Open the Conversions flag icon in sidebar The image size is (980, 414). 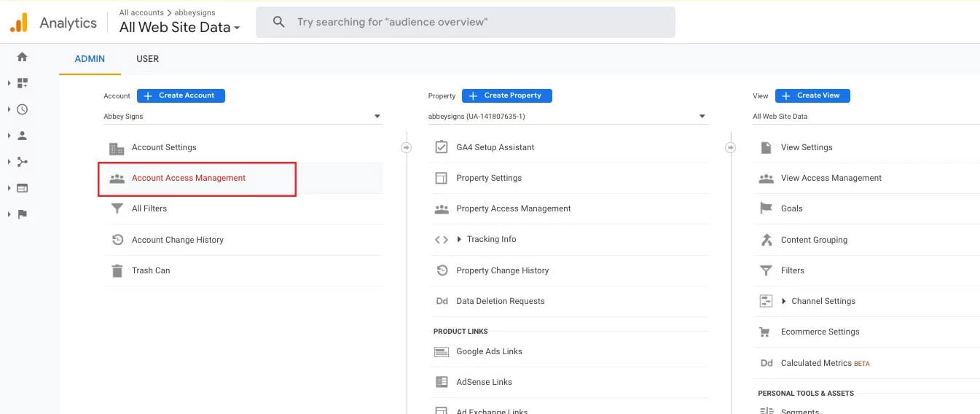pos(22,214)
